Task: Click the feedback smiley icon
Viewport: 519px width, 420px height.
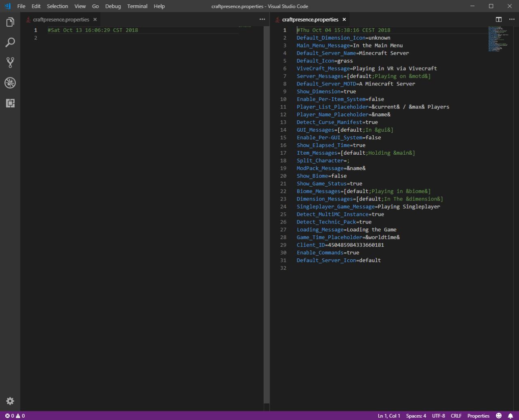Action: pyautogui.click(x=499, y=416)
